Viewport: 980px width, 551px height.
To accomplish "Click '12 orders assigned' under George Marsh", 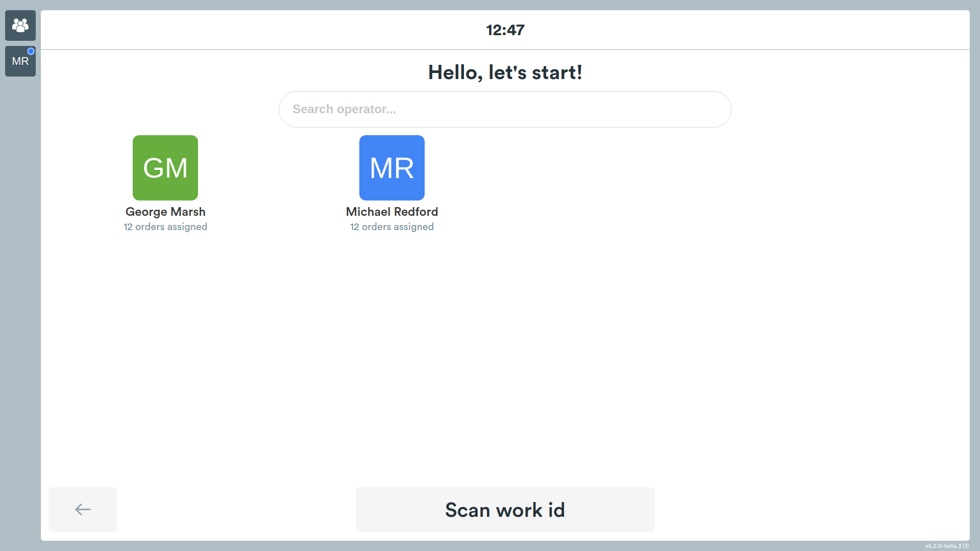I will [165, 227].
